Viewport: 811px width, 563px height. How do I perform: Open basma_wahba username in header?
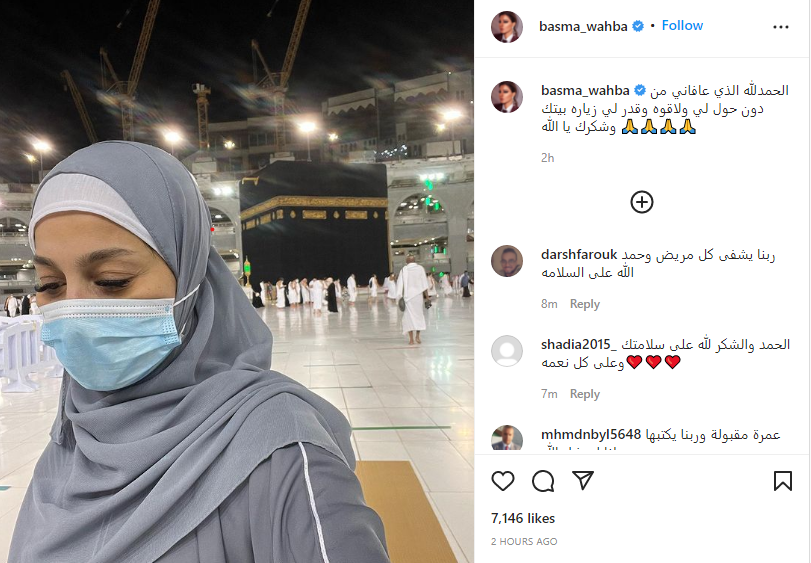point(583,26)
